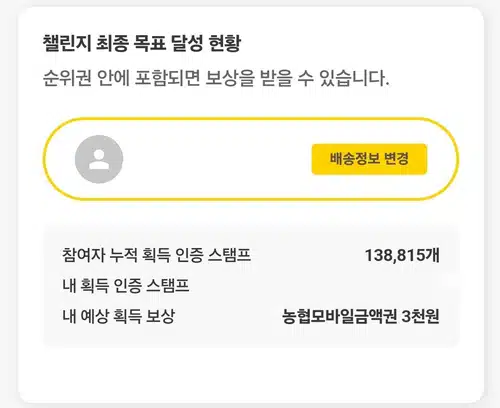Click the white person silhouette inside avatar
Viewport: 500px width, 408px height.
(99, 160)
